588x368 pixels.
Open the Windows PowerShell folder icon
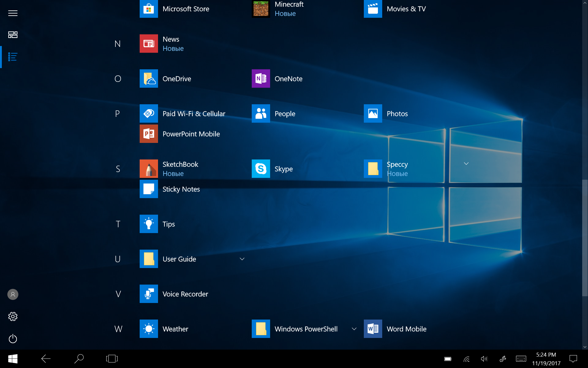[261, 329]
